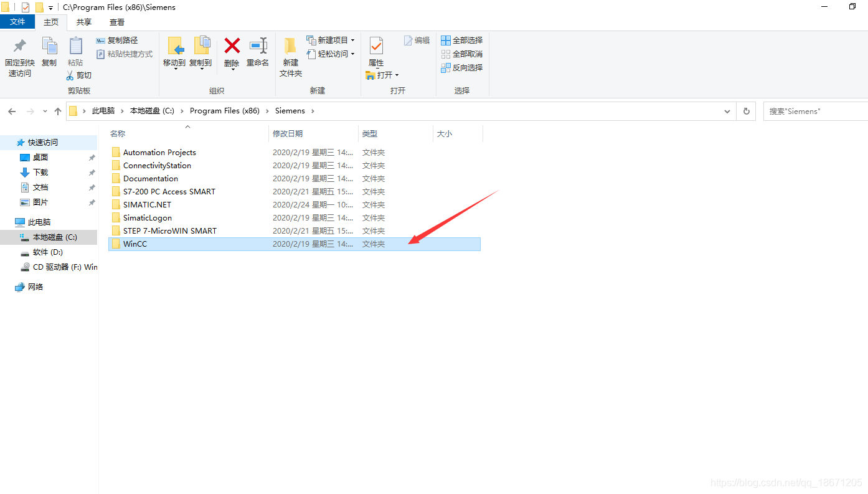Create a New folder (新建文件夹)
This screenshot has width=868, height=494.
click(x=291, y=57)
